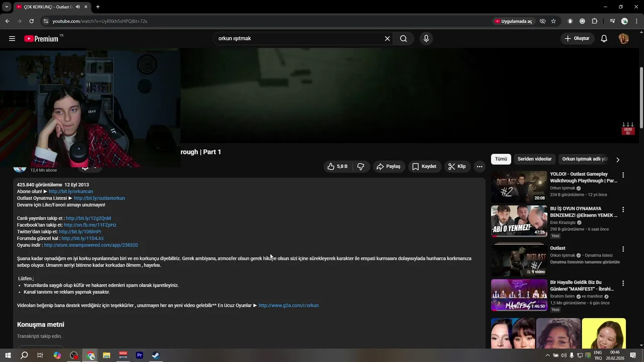This screenshot has width=644, height=362.
Task: Run search with the magnifier button
Action: pos(404,39)
